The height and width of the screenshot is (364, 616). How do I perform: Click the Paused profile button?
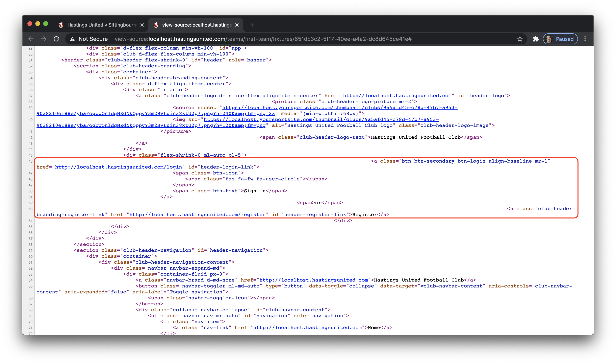coord(560,39)
